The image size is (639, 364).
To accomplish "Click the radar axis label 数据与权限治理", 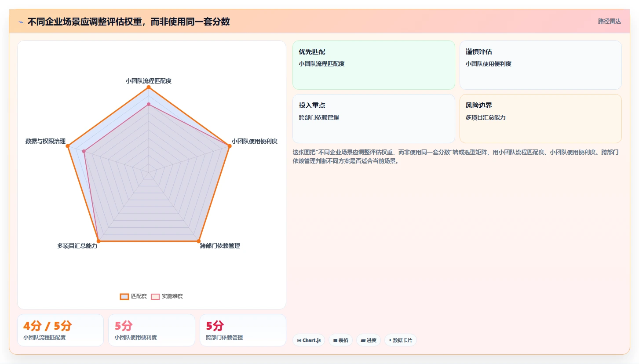I will (x=45, y=141).
